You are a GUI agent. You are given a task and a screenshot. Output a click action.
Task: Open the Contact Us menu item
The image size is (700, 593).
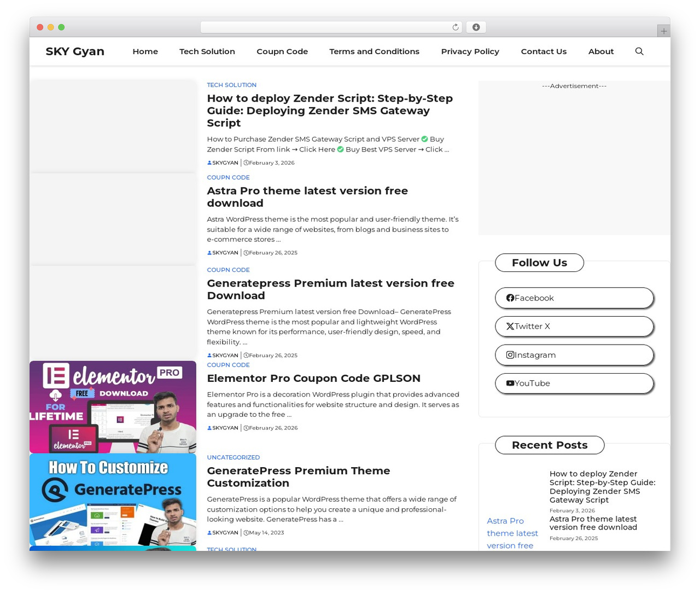coord(544,51)
